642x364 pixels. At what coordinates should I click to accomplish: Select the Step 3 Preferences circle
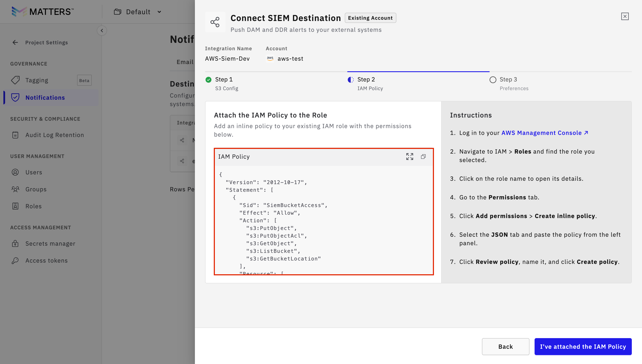click(x=493, y=80)
